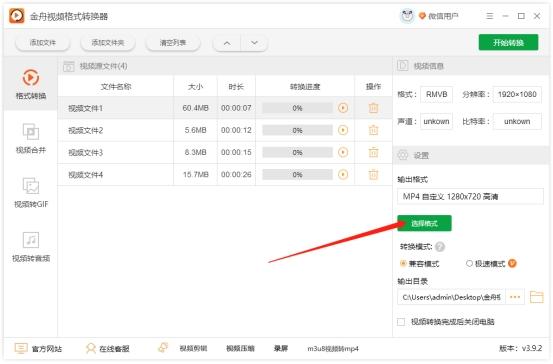Open format chooser via 选择格式 button
Image resolution: width=553 pixels, height=364 pixels.
pos(424,223)
